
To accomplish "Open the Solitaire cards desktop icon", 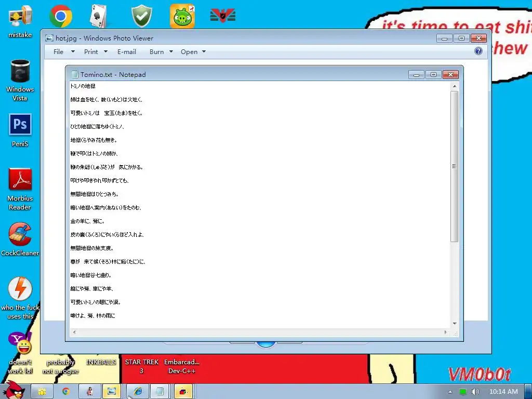I will pos(100,16).
